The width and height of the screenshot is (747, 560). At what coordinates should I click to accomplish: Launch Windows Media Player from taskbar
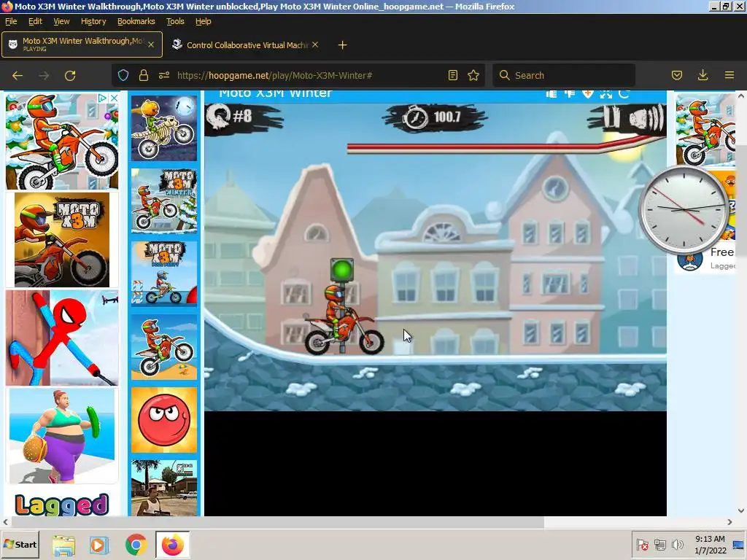pos(99,545)
